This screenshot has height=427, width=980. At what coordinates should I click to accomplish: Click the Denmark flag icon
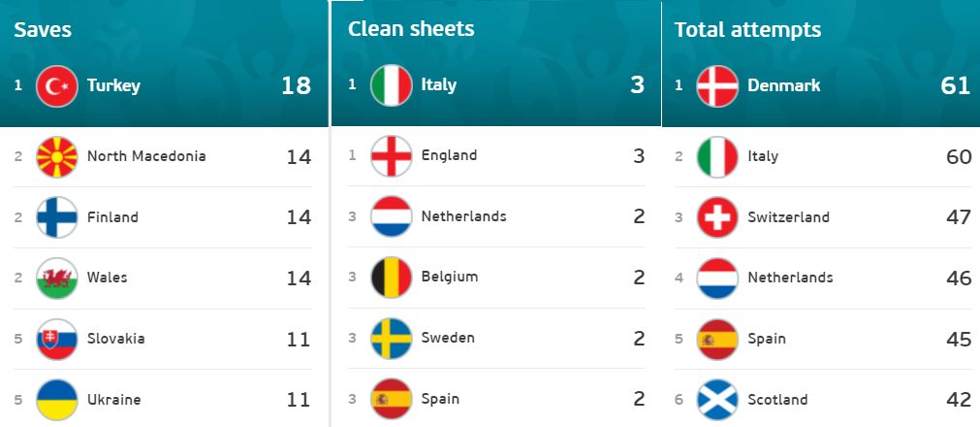[717, 85]
